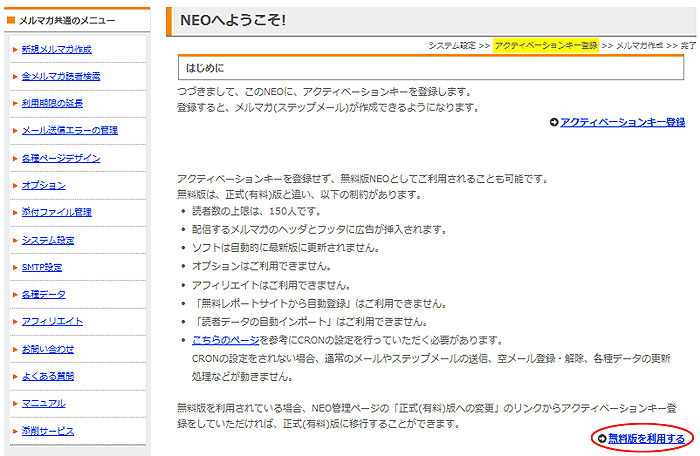Click the メルマガ共通のメニュー sidebar heading
Screen dimensions: 700x456
point(67,21)
